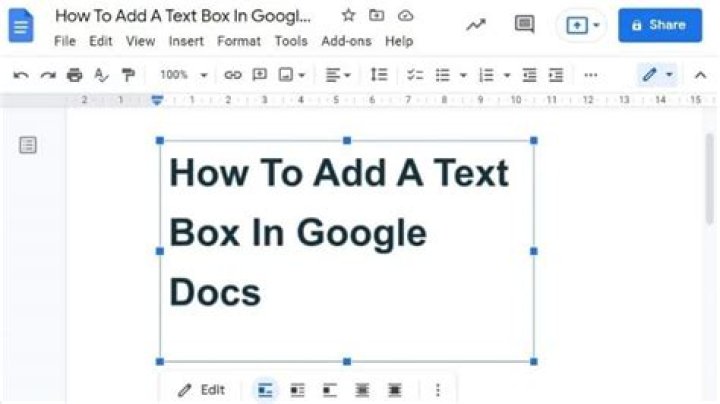Select In line wrap option
This screenshot has height=404, width=720.
pyautogui.click(x=265, y=390)
